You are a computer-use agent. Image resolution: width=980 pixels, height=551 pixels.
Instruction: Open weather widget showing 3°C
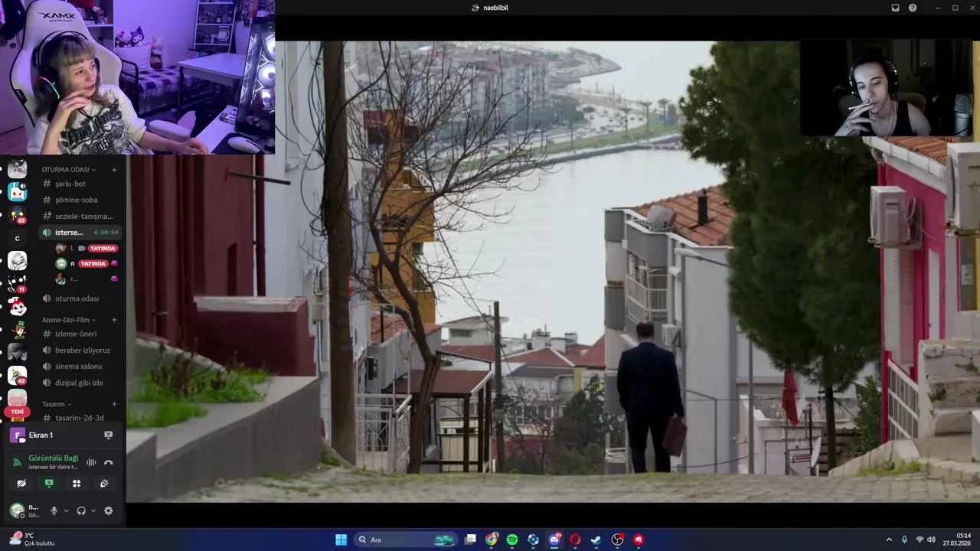[32, 540]
